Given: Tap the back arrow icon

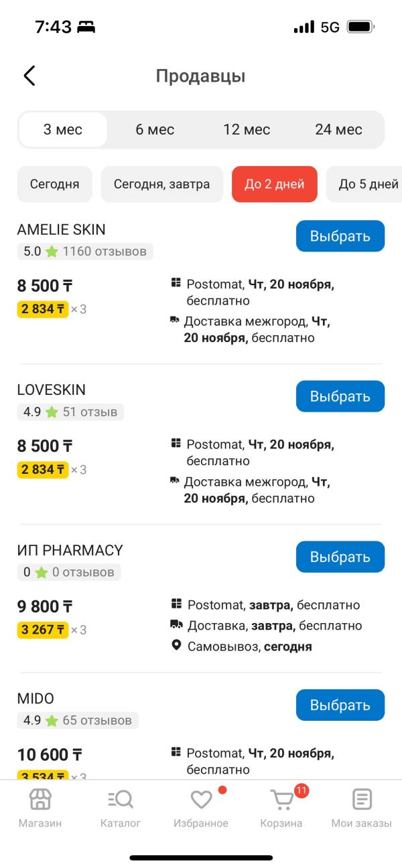Looking at the screenshot, I should coord(29,76).
